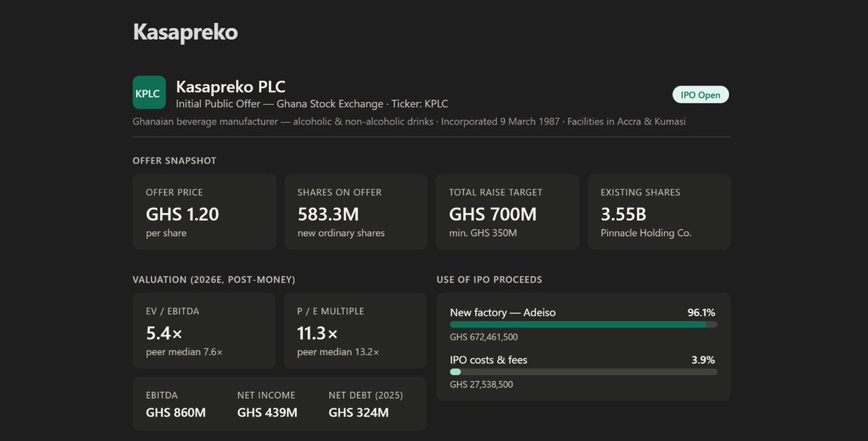Select the GHS 1.20 offer price value
This screenshot has width=868, height=441.
point(182,214)
